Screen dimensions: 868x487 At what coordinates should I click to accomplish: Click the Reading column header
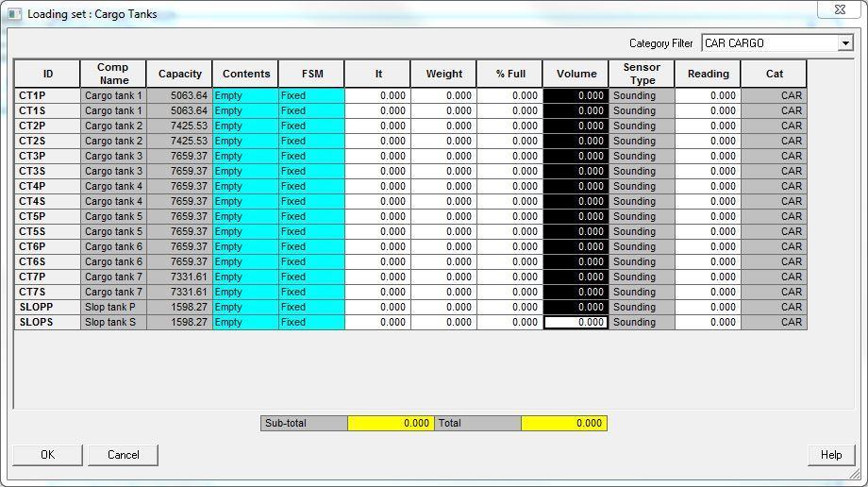(x=708, y=74)
